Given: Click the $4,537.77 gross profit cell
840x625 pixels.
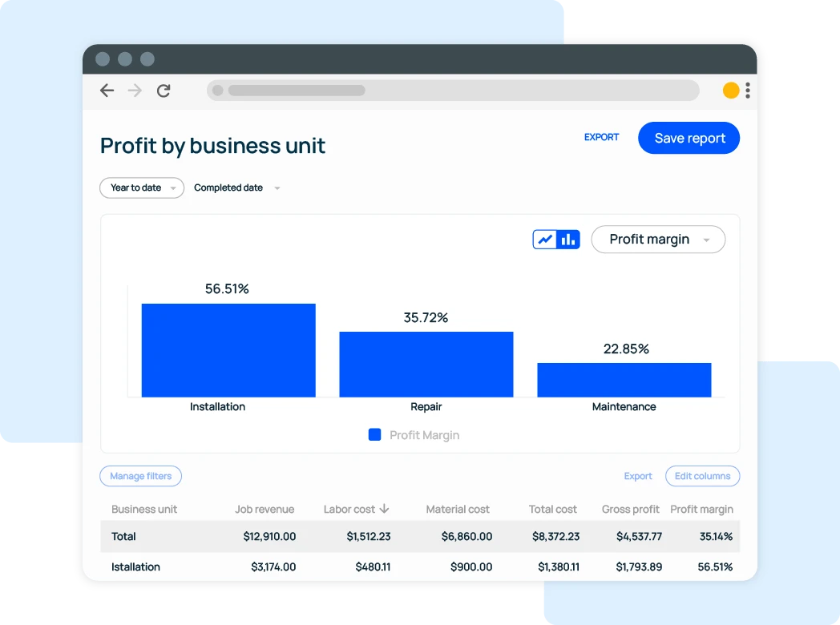Looking at the screenshot, I should tap(639, 536).
